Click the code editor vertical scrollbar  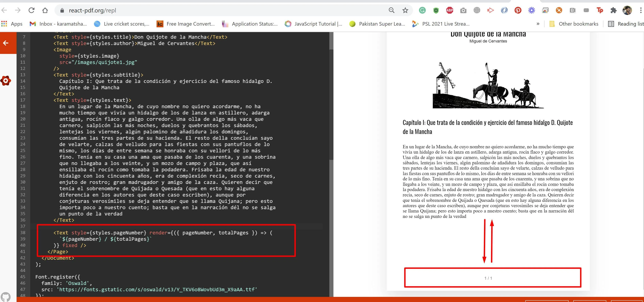331,105
